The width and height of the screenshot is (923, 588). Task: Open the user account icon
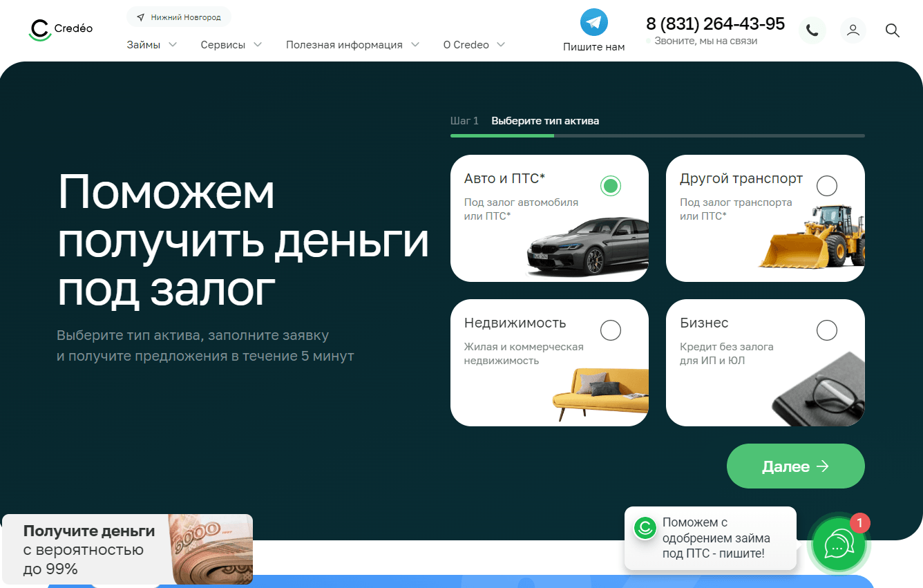[853, 30]
